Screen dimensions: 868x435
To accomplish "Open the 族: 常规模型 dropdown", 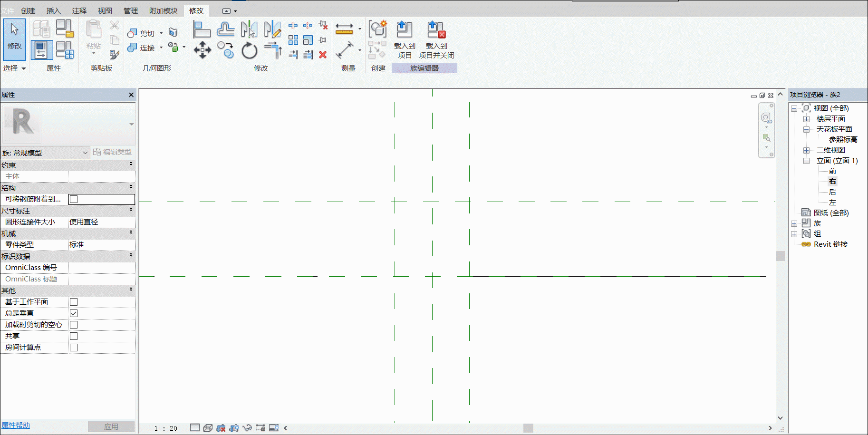I will (x=45, y=153).
